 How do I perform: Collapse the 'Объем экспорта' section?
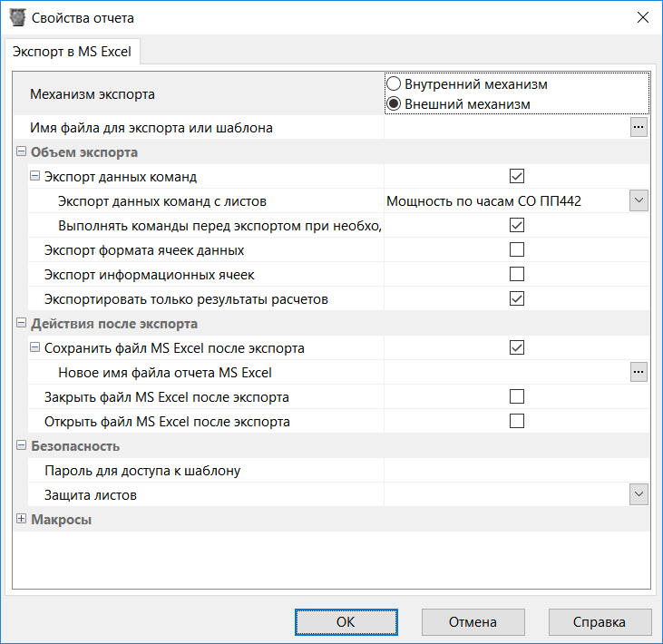(x=21, y=152)
